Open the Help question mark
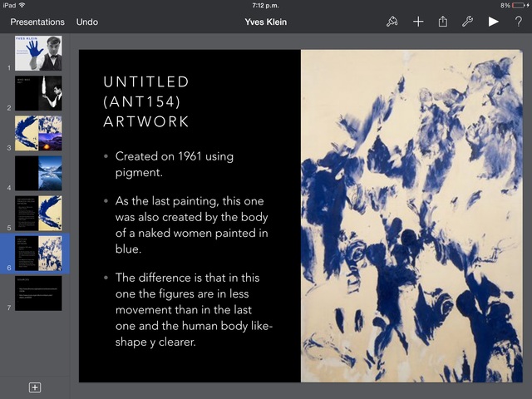Screen dimensions: 532x399 click(518, 22)
